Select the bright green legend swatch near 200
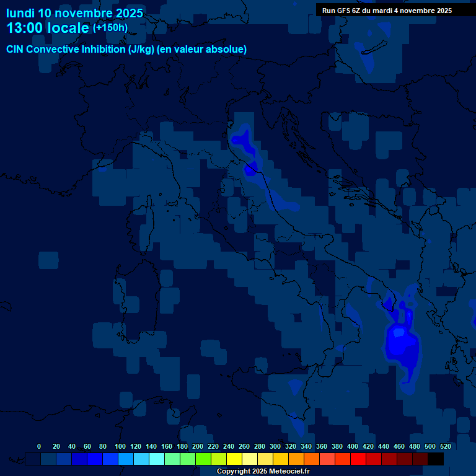 [203, 459]
